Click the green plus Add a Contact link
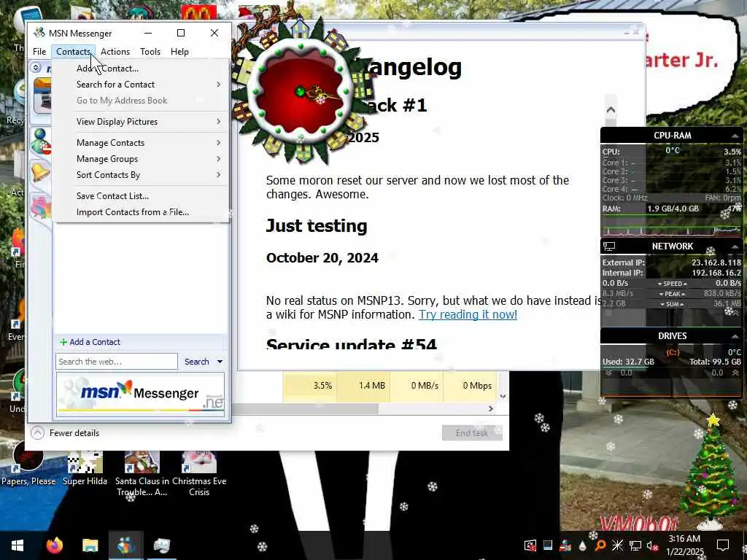Viewport: 747px width, 560px height. pyautogui.click(x=90, y=342)
